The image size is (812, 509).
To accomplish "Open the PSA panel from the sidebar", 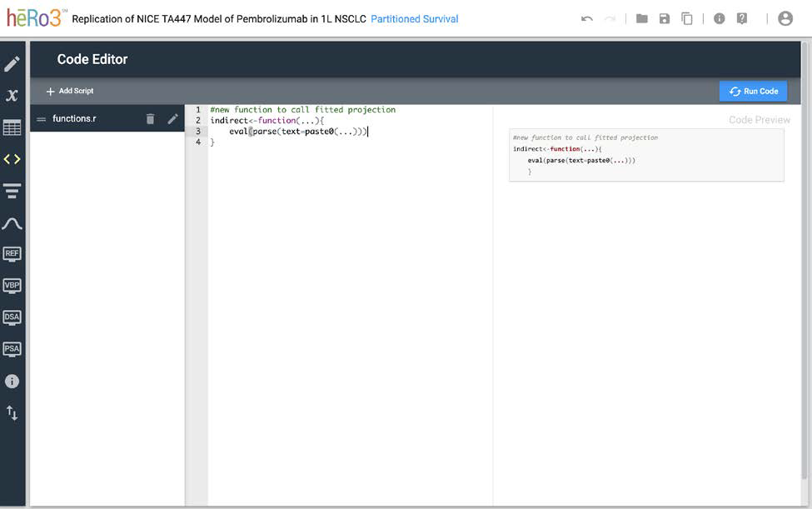I will [x=12, y=348].
